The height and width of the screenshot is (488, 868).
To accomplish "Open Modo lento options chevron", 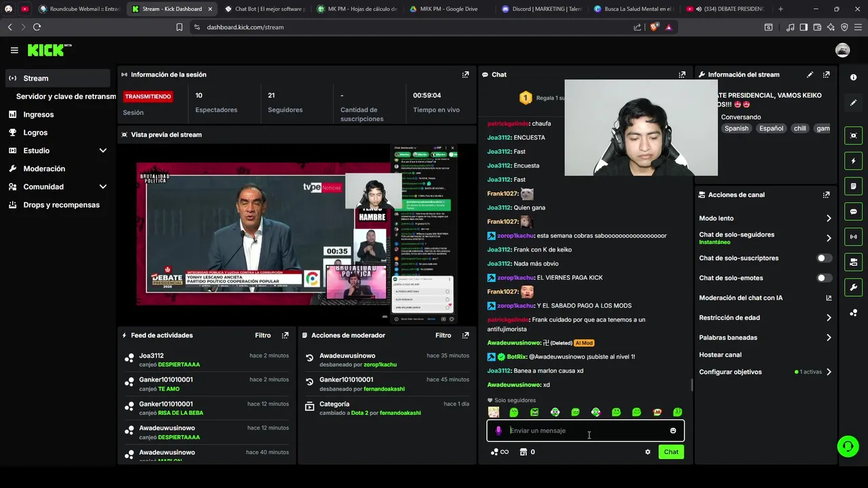I will point(829,218).
